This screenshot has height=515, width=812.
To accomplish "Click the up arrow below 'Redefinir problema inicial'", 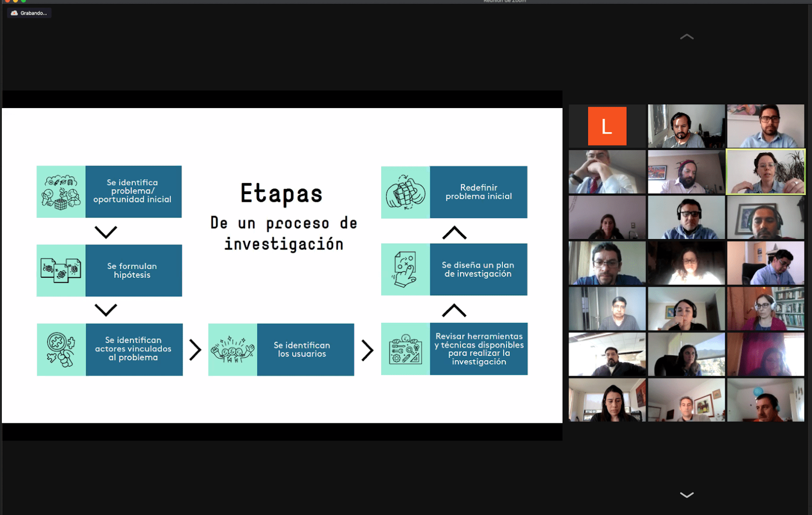I will tap(454, 232).
